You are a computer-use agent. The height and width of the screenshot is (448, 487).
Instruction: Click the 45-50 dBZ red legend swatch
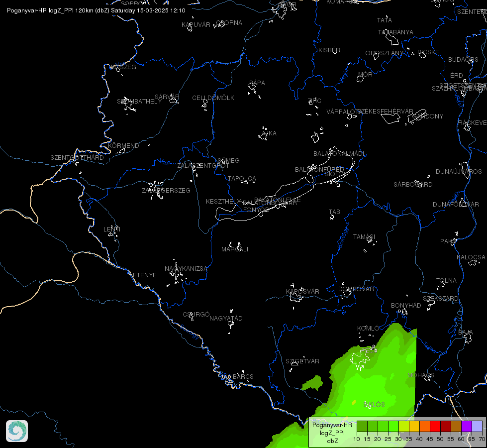(435, 427)
